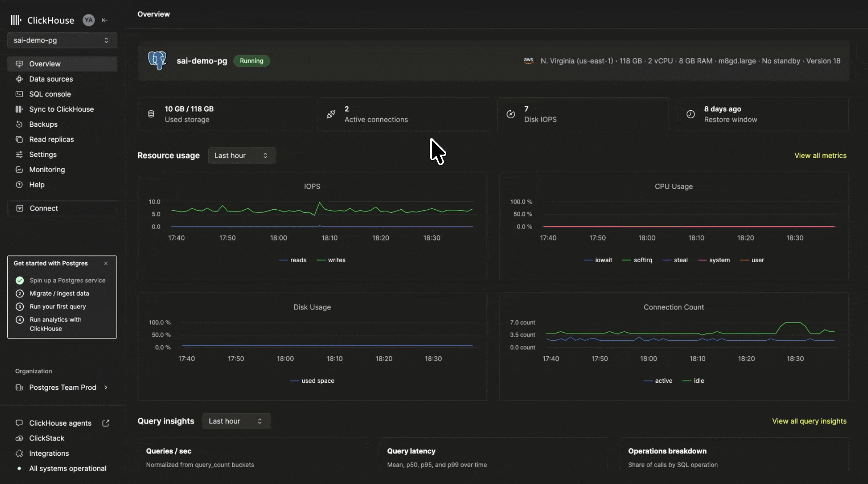The height and width of the screenshot is (484, 868).
Task: Open Read replicas page
Action: tap(62, 139)
